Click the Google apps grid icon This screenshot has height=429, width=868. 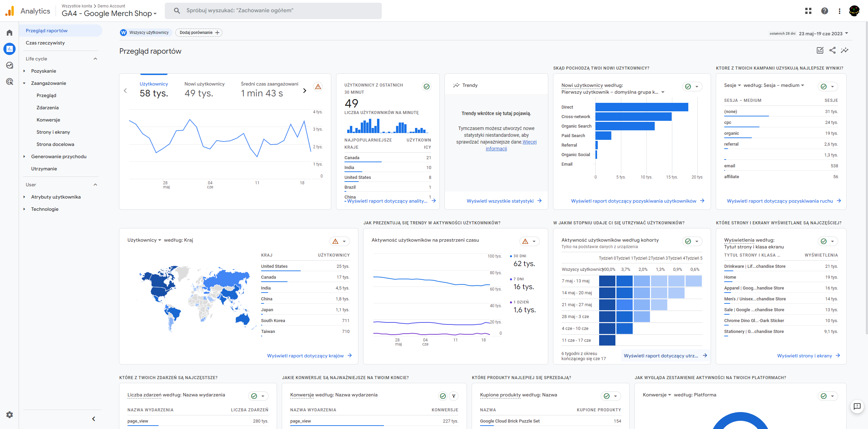[x=808, y=11]
